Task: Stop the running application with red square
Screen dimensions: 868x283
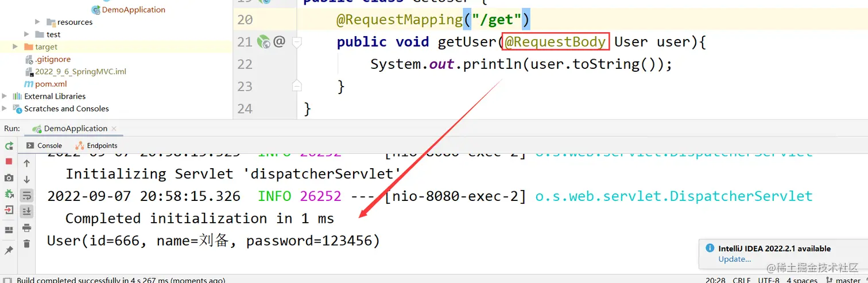Action: click(x=9, y=162)
